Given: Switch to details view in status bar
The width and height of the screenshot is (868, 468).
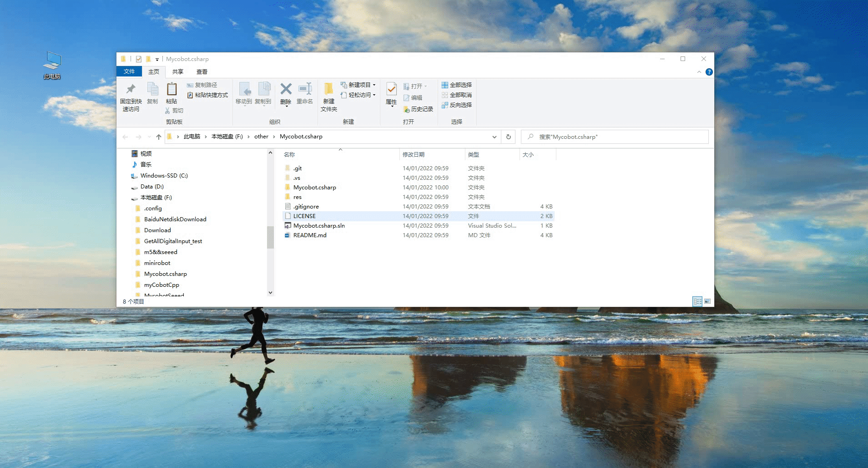Looking at the screenshot, I should click(697, 301).
